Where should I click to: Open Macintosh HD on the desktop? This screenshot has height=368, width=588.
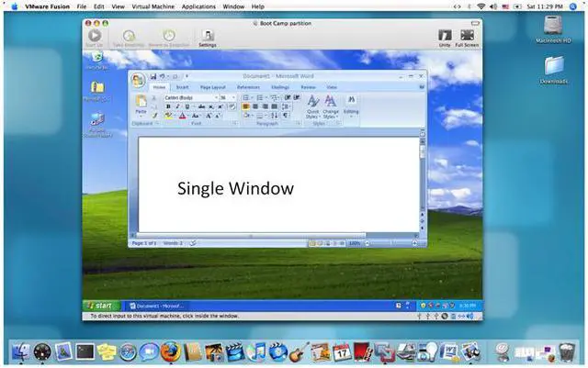click(553, 29)
